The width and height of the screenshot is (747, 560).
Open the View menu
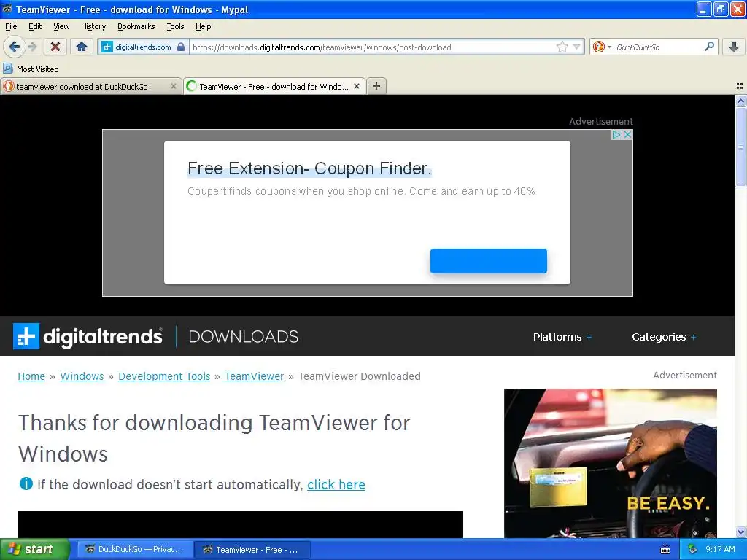point(61,26)
